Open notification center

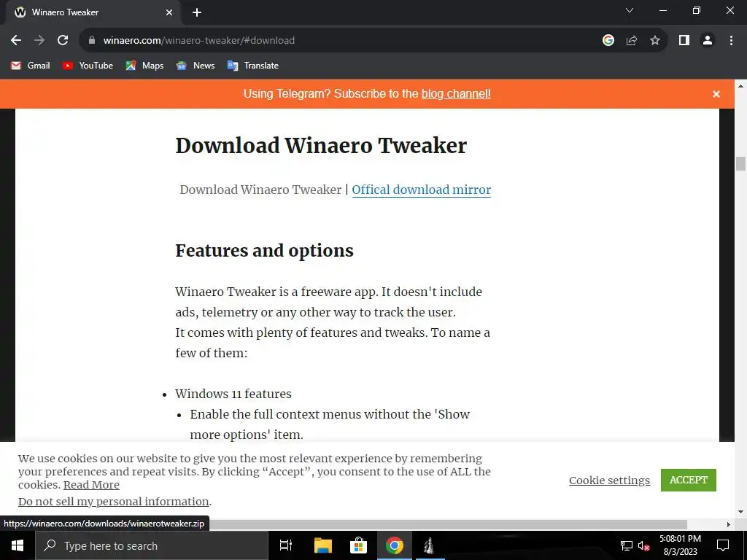723,545
